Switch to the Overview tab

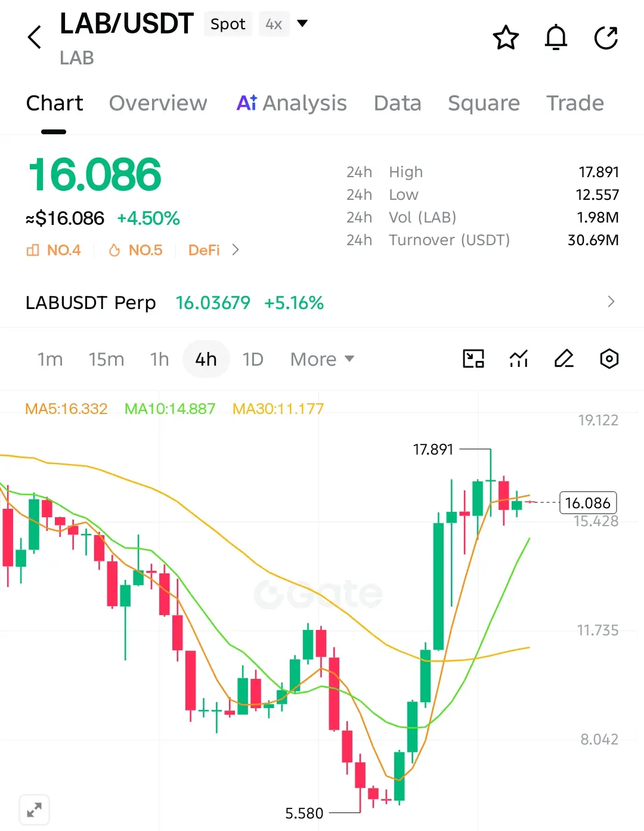click(x=158, y=103)
